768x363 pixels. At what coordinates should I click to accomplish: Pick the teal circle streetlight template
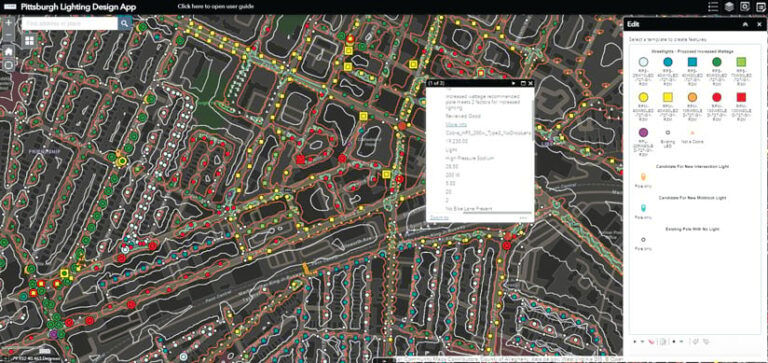coord(668,62)
